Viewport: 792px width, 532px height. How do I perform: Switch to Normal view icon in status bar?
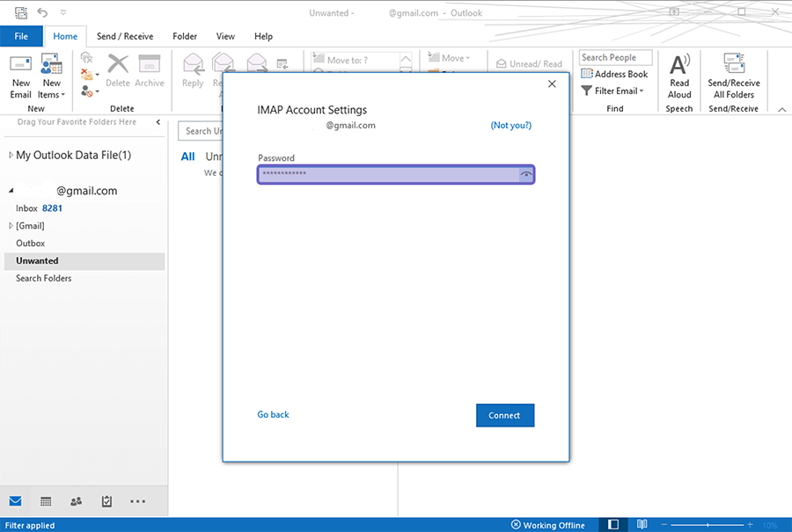tap(612, 524)
